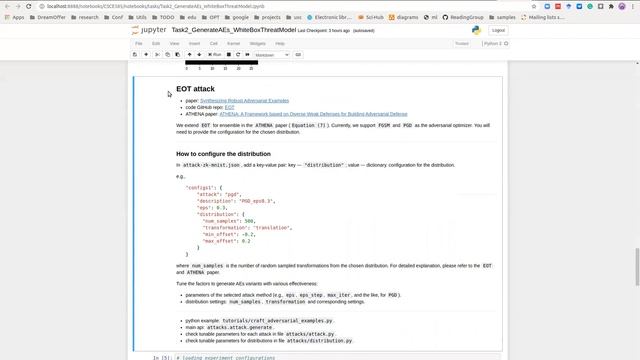Click the Logout button
This screenshot has height=360, width=640.
(x=498, y=30)
